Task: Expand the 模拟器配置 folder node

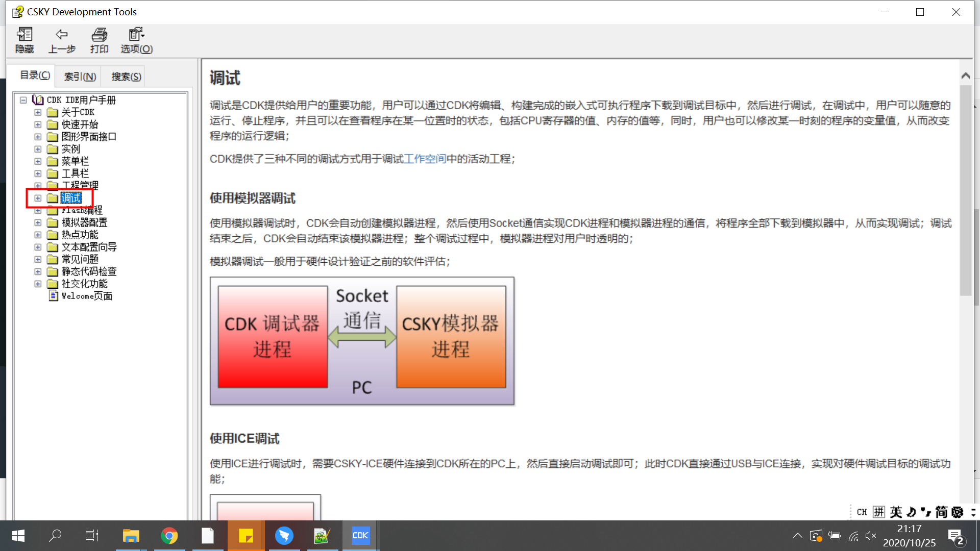Action: 37,222
